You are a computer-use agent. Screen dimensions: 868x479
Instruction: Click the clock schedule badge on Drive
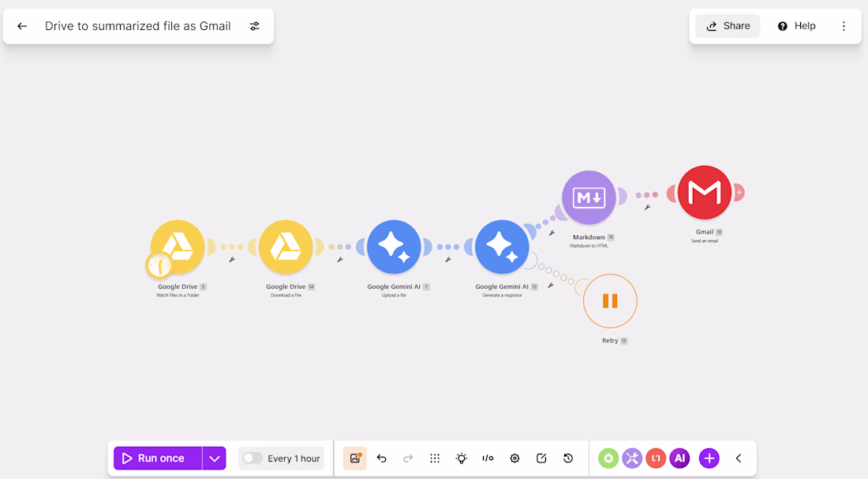point(159,265)
